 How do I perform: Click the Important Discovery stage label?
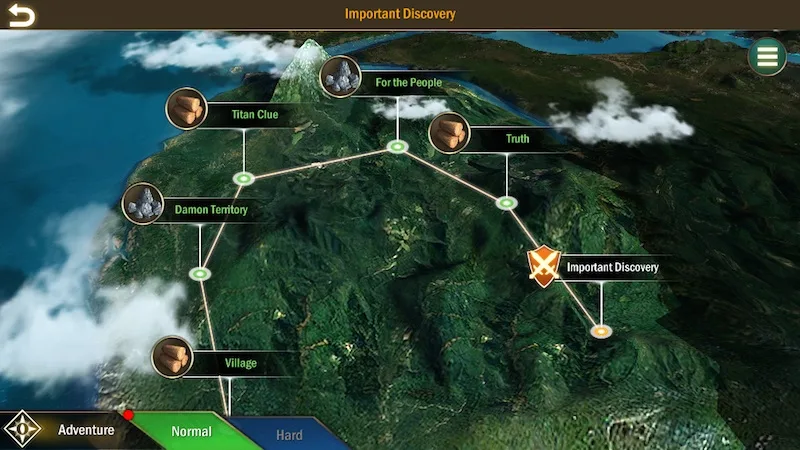pyautogui.click(x=612, y=268)
